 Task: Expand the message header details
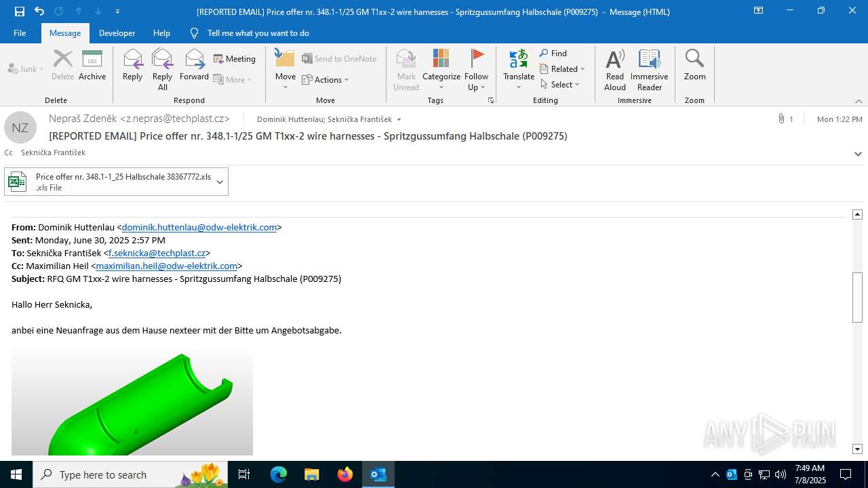click(x=858, y=154)
